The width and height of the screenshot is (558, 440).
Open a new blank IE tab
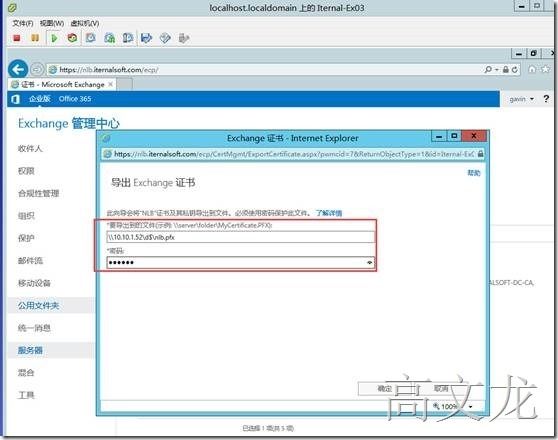pyautogui.click(x=125, y=84)
